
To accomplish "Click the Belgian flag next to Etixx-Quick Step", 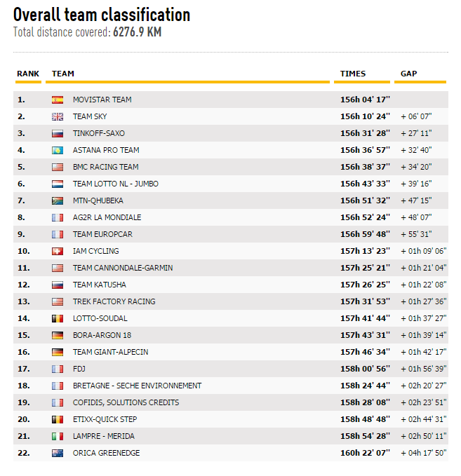I will click(x=58, y=419).
